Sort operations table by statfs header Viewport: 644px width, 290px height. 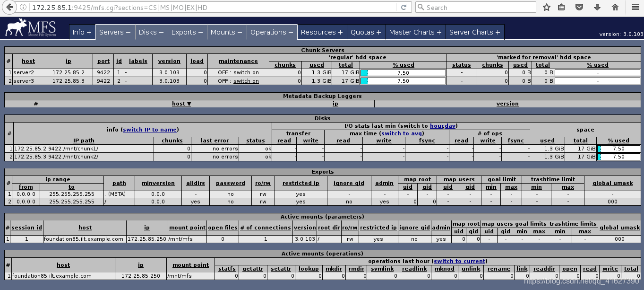tap(227, 269)
